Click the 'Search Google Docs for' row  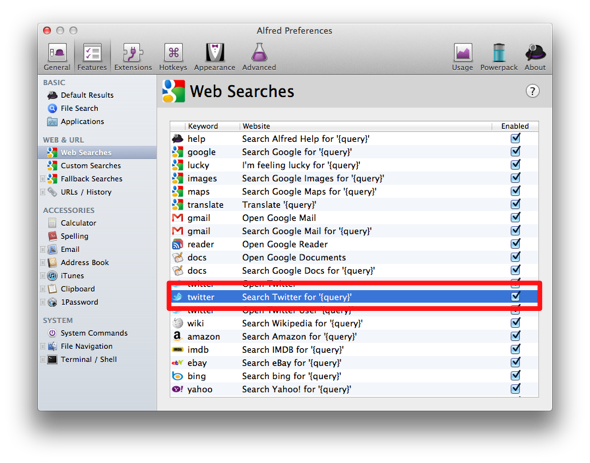click(354, 271)
